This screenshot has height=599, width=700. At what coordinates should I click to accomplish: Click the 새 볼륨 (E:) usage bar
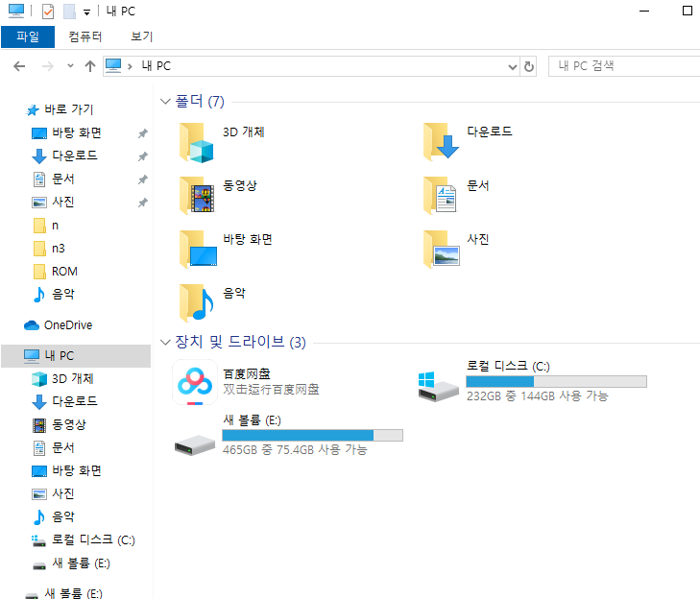click(312, 435)
